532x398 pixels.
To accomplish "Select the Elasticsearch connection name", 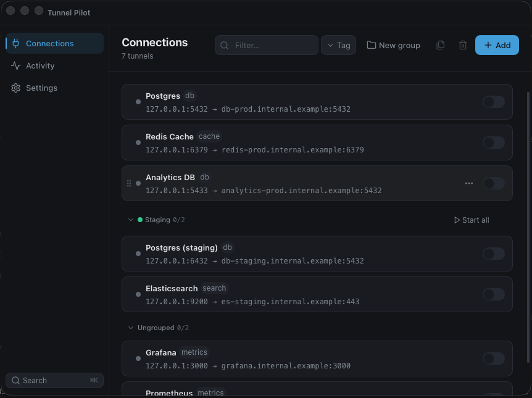I will pyautogui.click(x=172, y=288).
